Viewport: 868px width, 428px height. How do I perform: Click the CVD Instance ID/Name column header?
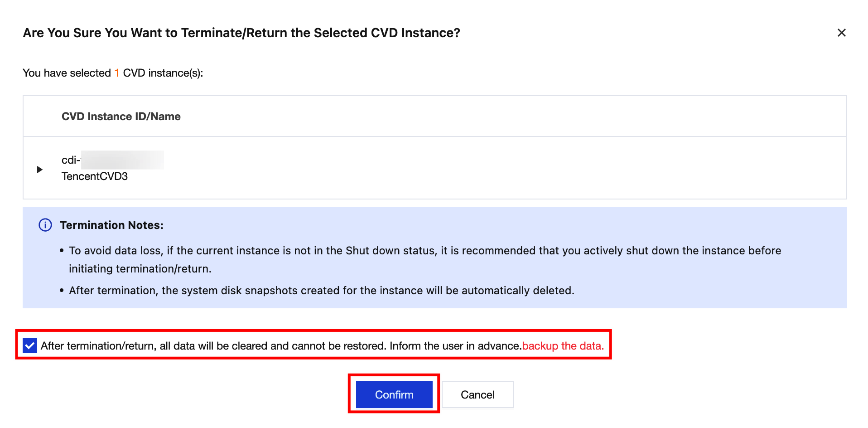pos(121,117)
